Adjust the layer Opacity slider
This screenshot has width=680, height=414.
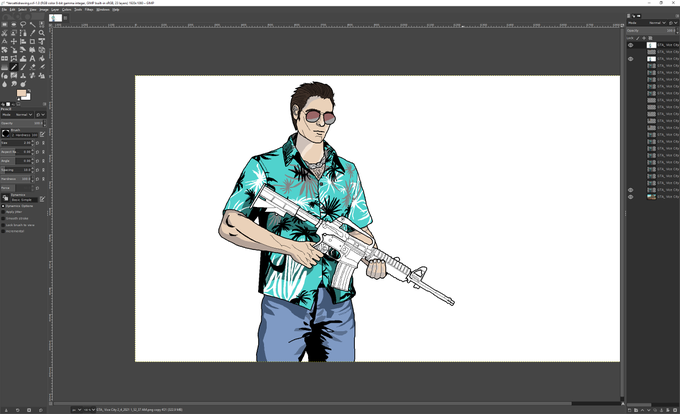pyautogui.click(x=651, y=31)
